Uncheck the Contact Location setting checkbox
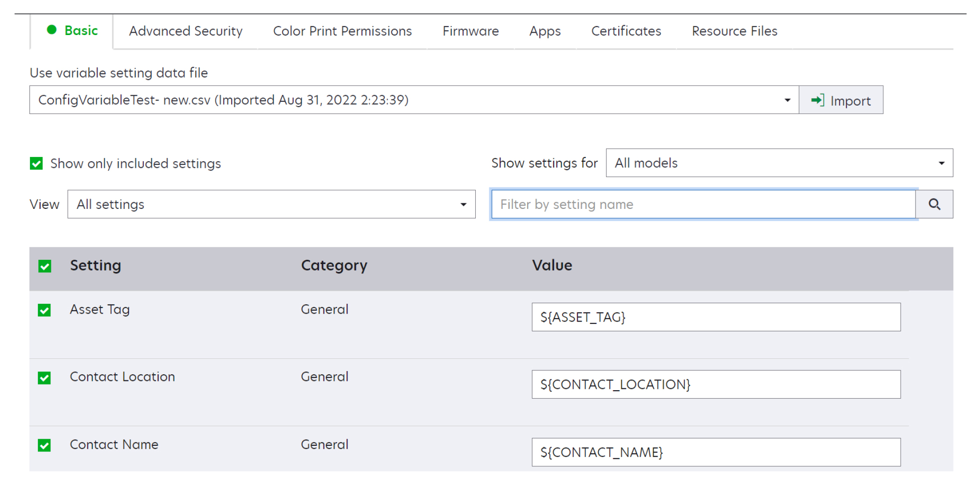This screenshot has height=486, width=980. coord(45,378)
